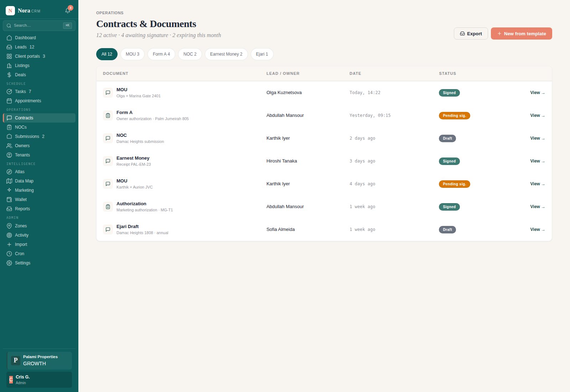Click the DOCUMENT column header
This screenshot has height=392, width=570.
tap(115, 73)
